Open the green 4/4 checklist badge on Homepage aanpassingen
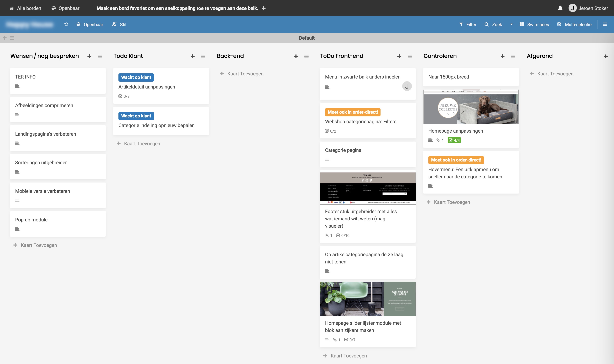Viewport: 614px width, 364px height. pyautogui.click(x=454, y=140)
